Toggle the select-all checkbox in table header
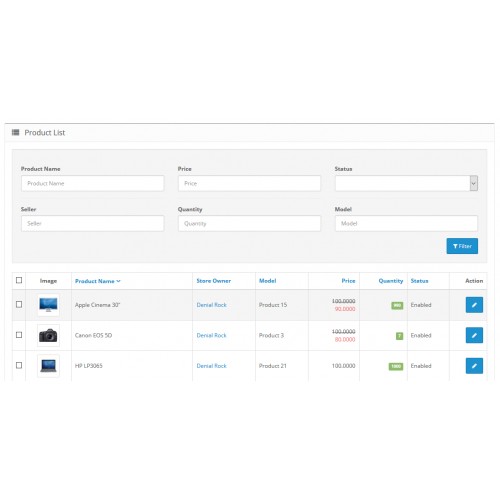500x500 pixels. [x=19, y=280]
